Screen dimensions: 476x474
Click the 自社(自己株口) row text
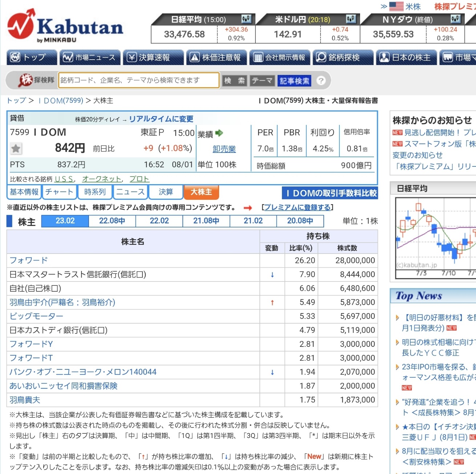click(x=35, y=288)
